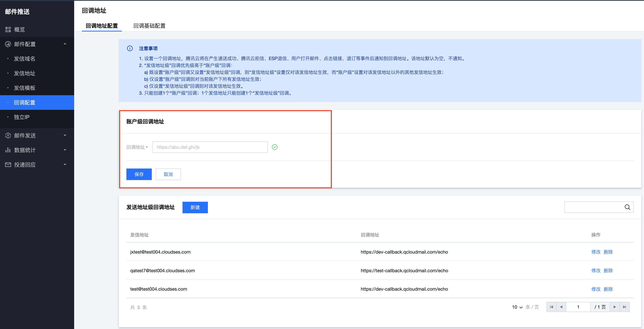Click 修改 for qatest7@test004.cloudses.com
This screenshot has width=644, height=329.
596,270
